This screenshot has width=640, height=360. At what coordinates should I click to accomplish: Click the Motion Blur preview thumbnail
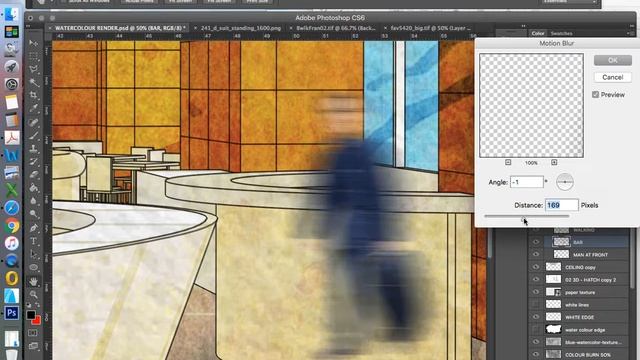(531, 105)
